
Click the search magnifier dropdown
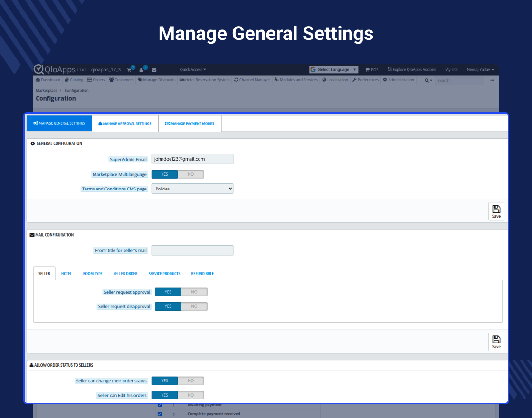click(428, 80)
